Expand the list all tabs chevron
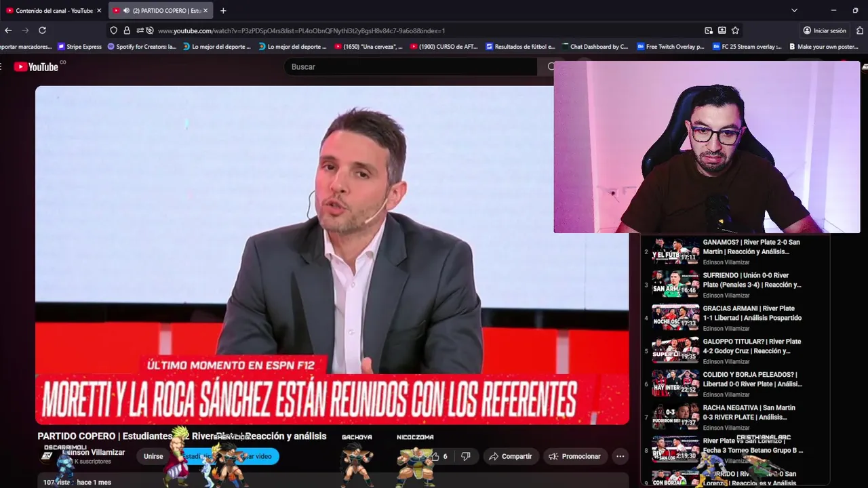The height and width of the screenshot is (488, 868). pos(794,10)
